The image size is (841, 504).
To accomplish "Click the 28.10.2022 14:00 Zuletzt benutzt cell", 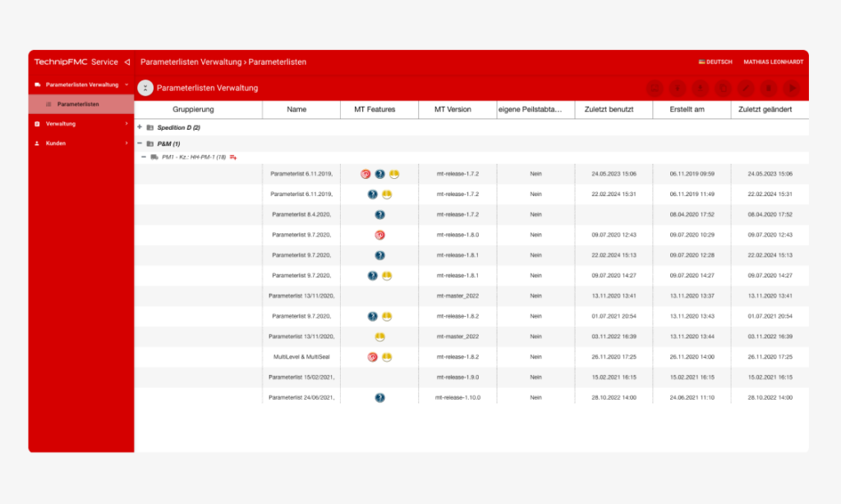I will tap(614, 398).
